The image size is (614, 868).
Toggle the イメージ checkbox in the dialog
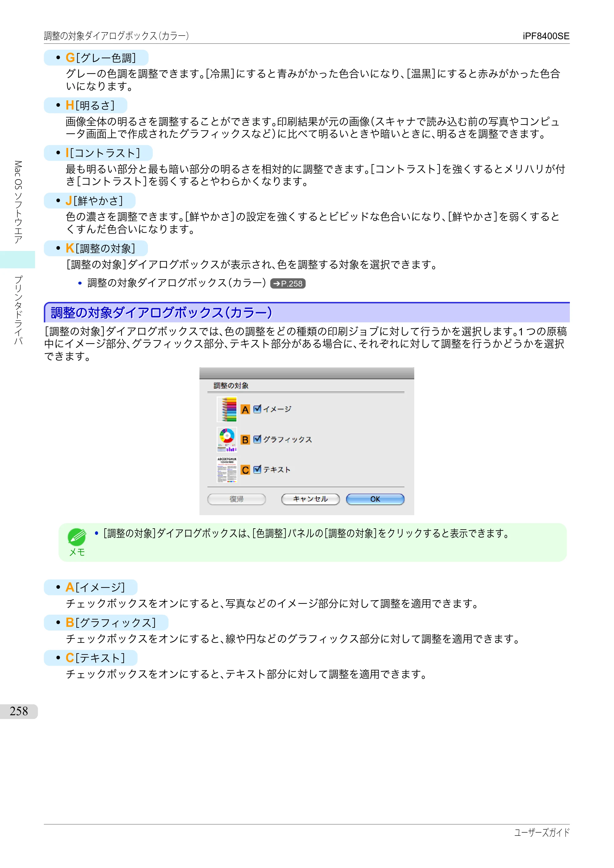tap(257, 409)
